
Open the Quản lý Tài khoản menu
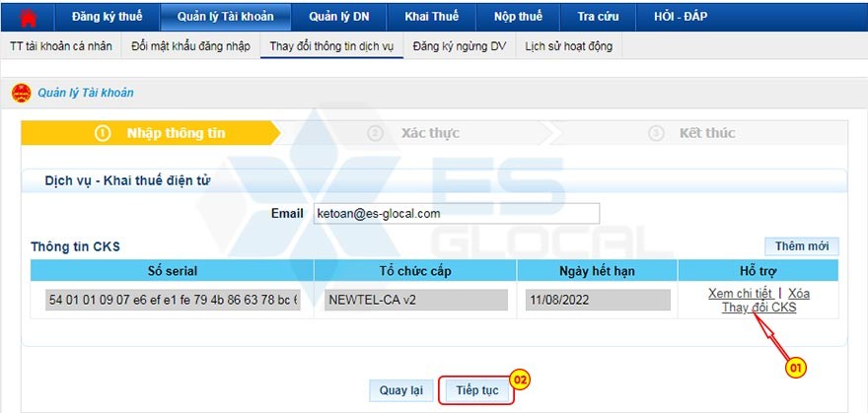click(225, 17)
